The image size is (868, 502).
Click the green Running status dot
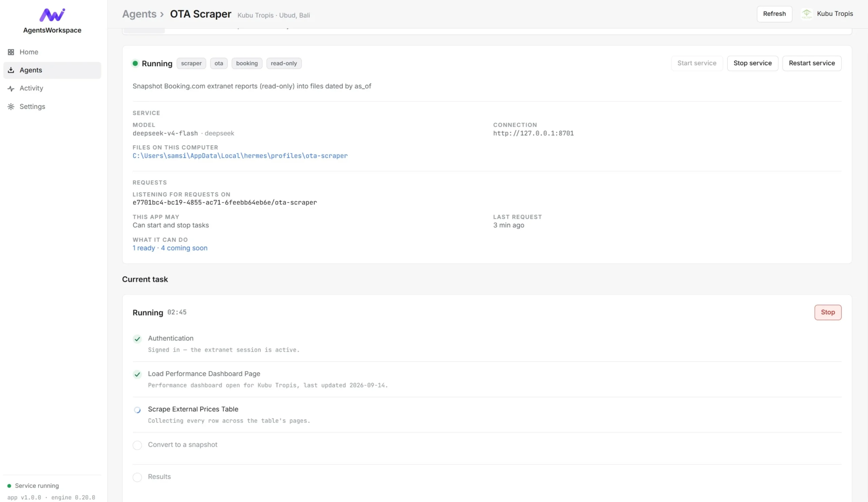(135, 63)
